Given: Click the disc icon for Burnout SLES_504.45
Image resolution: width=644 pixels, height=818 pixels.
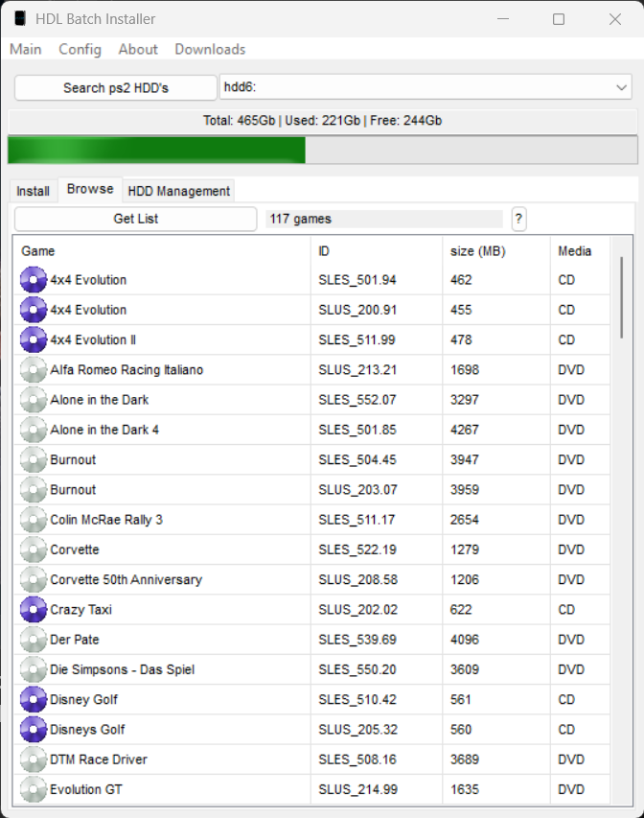Looking at the screenshot, I should click(x=34, y=459).
